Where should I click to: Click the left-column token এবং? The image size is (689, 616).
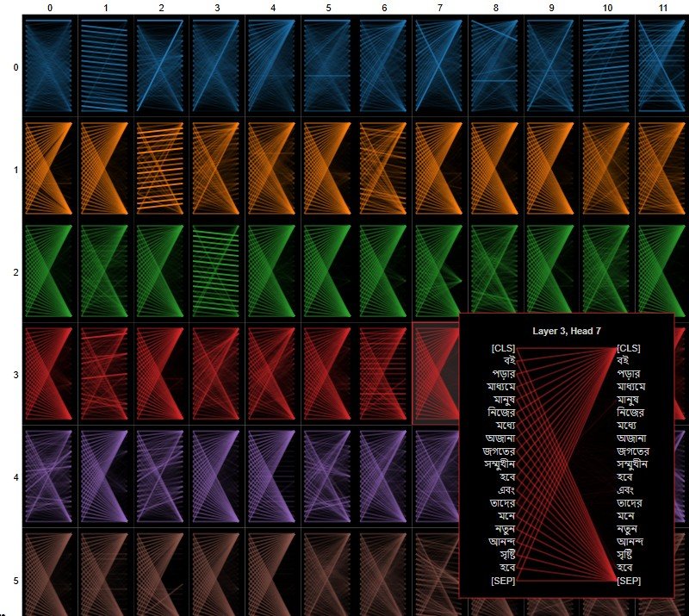[x=505, y=490]
